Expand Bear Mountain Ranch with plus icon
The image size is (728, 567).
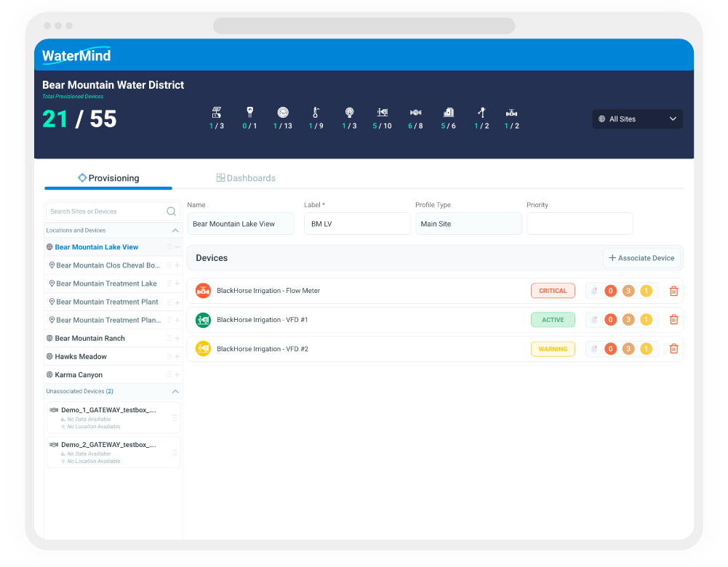(177, 338)
